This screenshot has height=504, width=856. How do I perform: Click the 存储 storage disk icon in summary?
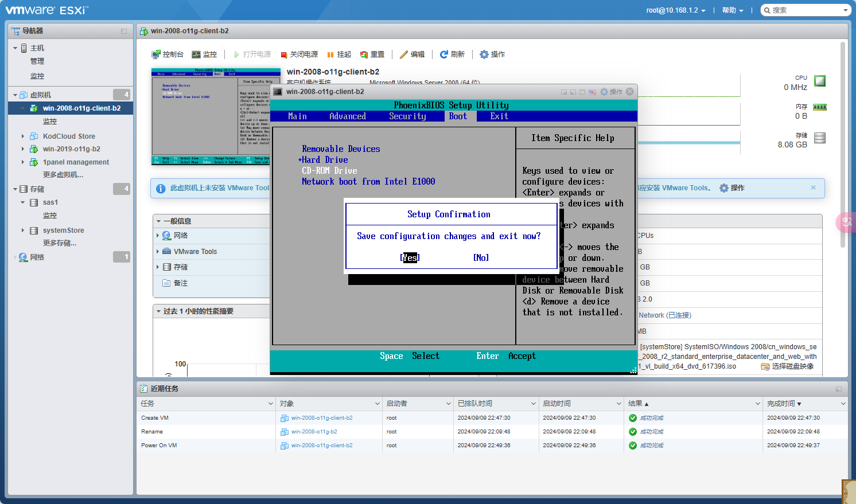pyautogui.click(x=820, y=138)
